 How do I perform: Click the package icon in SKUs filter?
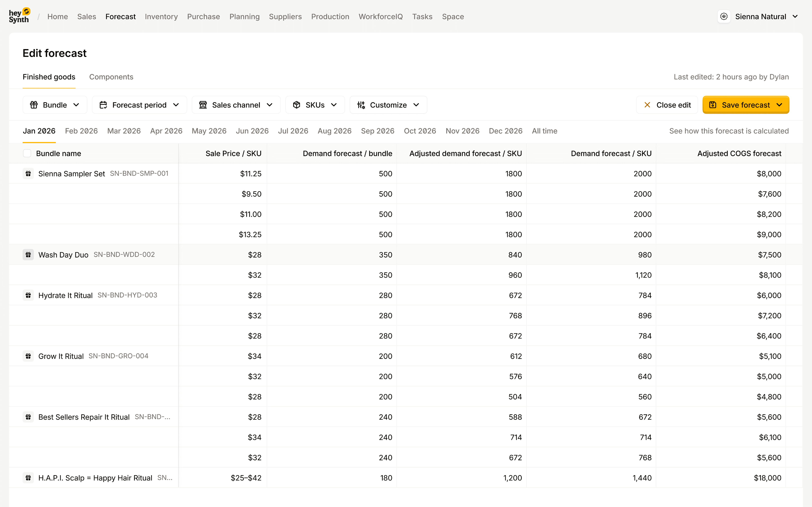[297, 105]
